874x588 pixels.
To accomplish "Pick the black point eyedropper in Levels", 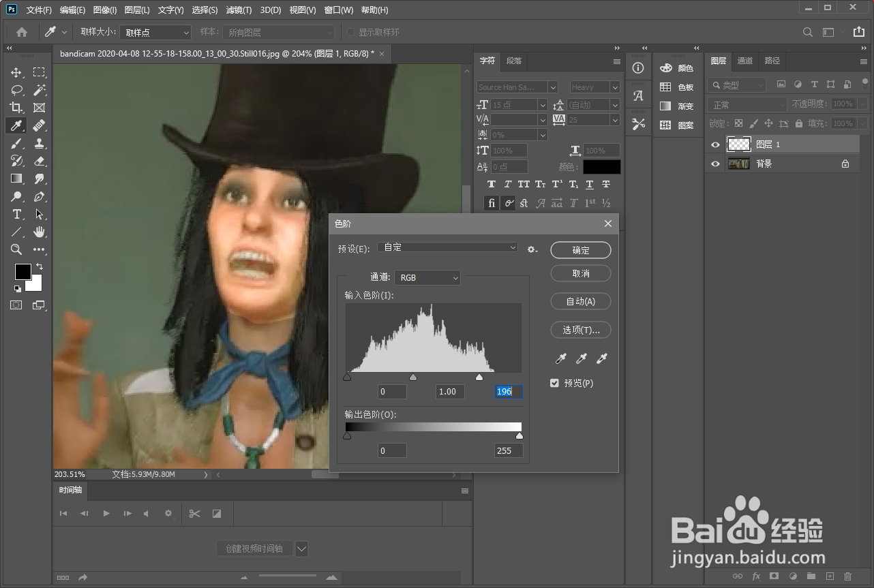I will click(561, 358).
